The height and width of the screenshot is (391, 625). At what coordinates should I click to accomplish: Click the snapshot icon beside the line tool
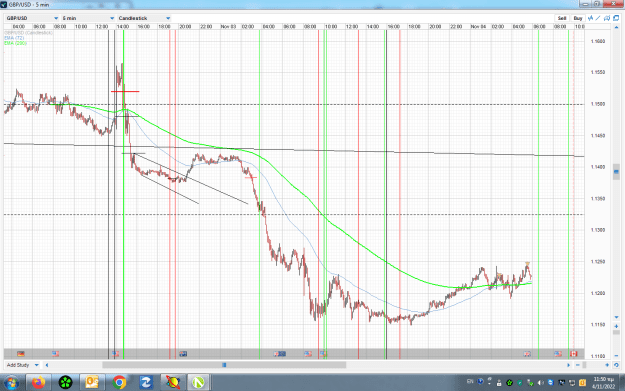tap(607, 18)
